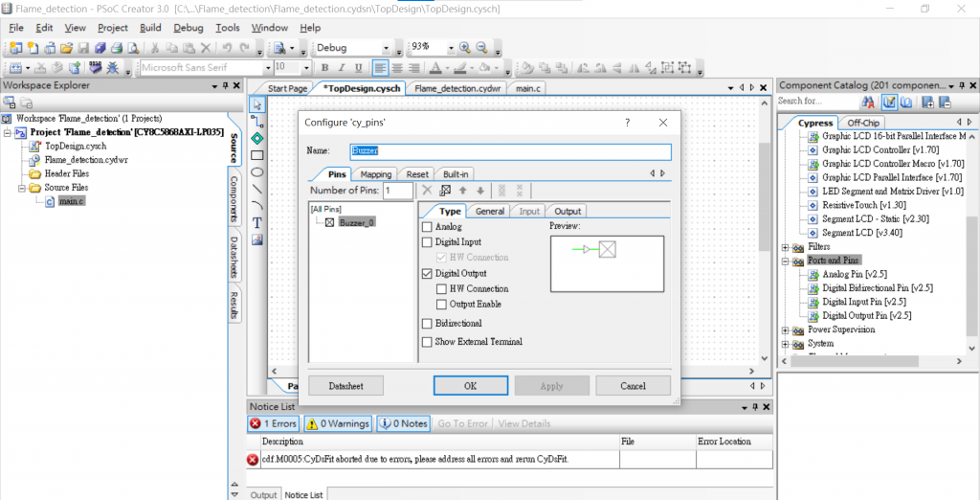Click the help question mark in Configure dialog

(628, 123)
